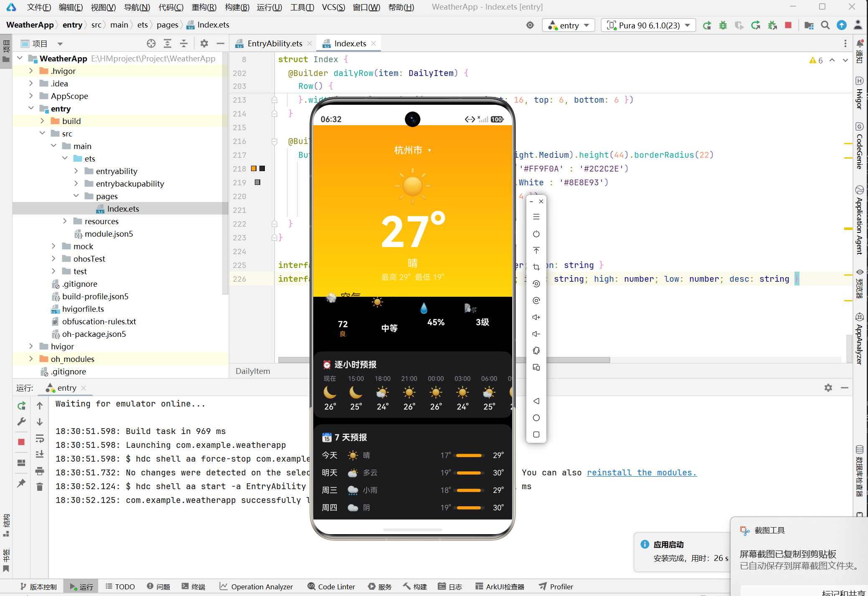Click emulator volume up icon

(536, 317)
